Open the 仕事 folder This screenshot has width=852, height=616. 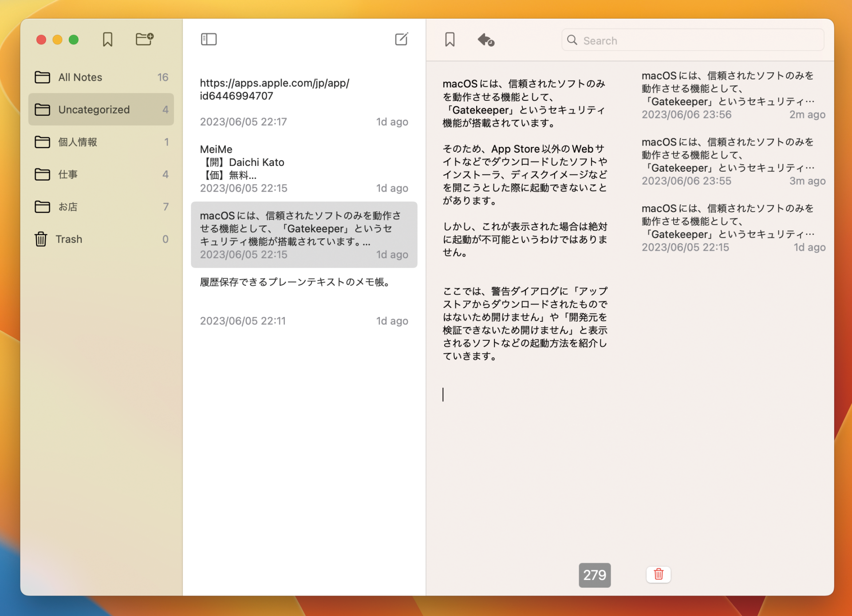point(101,174)
